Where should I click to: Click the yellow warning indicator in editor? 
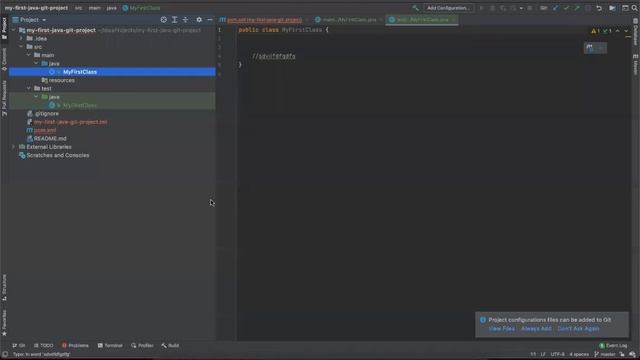[x=596, y=31]
